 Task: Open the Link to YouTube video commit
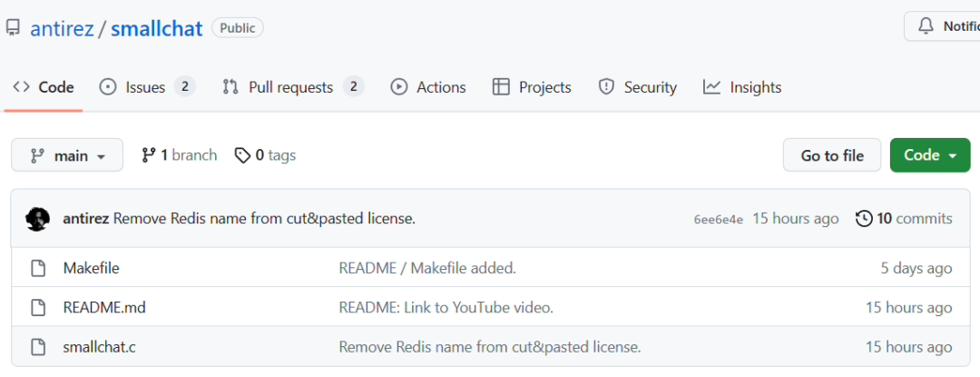pos(446,308)
